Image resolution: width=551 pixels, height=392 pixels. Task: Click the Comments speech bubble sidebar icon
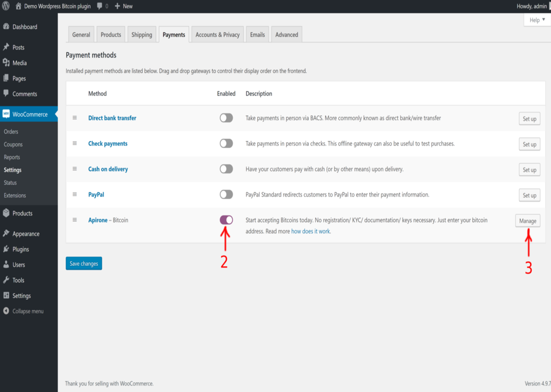(x=6, y=94)
